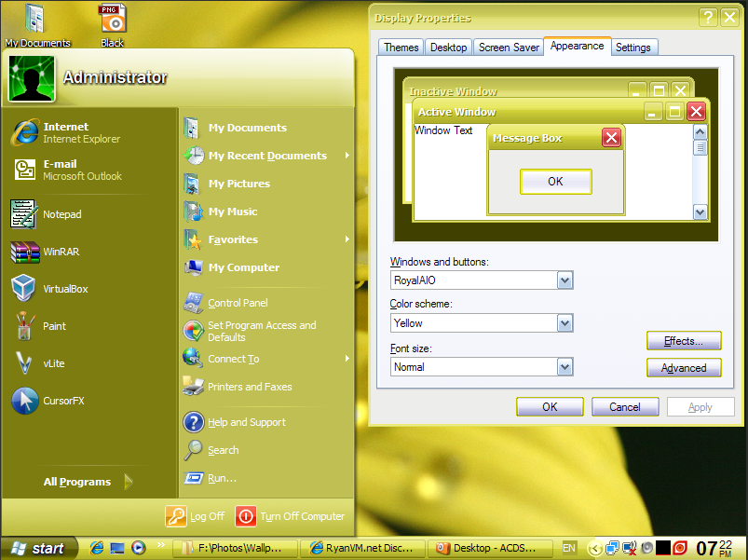Click network connection tray icon
Image resolution: width=748 pixels, height=560 pixels.
[x=612, y=549]
